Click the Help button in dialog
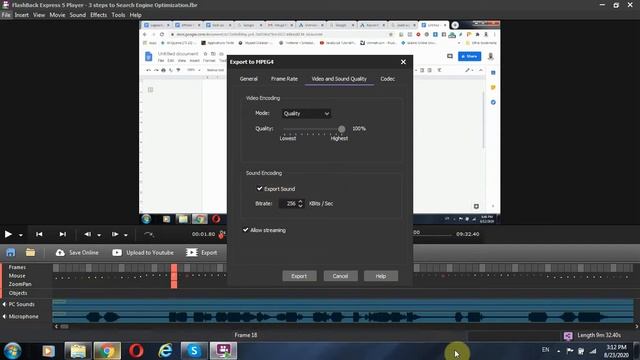The image size is (640, 360). pyautogui.click(x=381, y=276)
